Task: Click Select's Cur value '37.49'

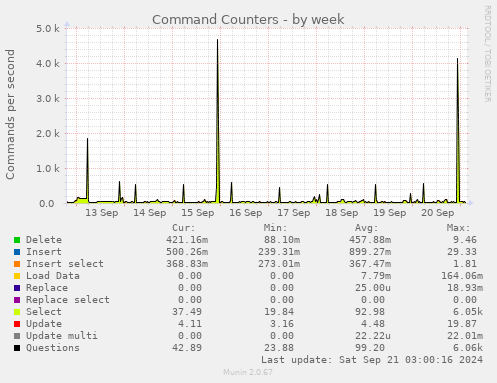Action: tap(187, 312)
